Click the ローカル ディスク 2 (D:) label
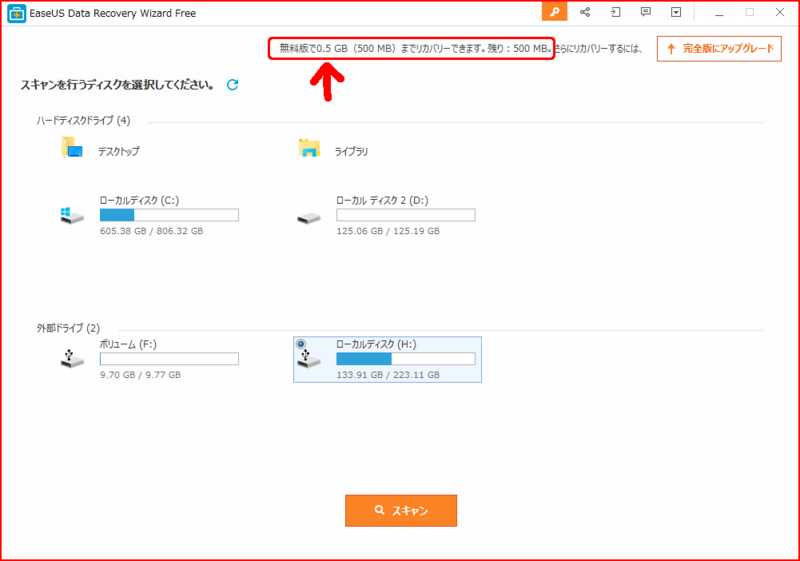Screen dimensions: 800x561 tap(382, 200)
